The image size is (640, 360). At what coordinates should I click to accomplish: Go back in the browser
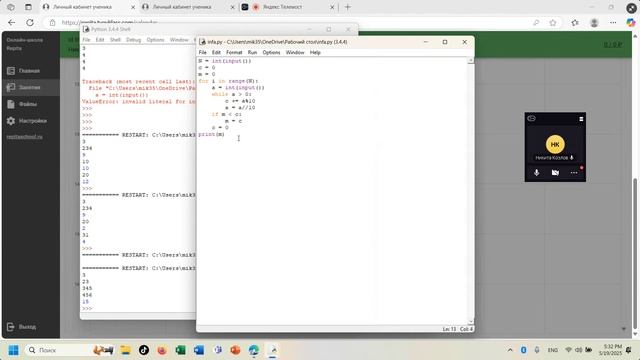[x=11, y=23]
